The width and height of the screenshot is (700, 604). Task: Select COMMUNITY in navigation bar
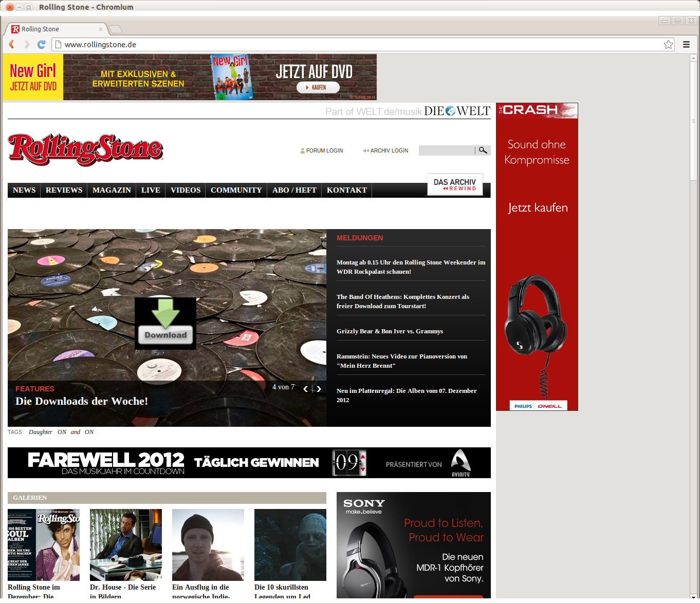236,190
